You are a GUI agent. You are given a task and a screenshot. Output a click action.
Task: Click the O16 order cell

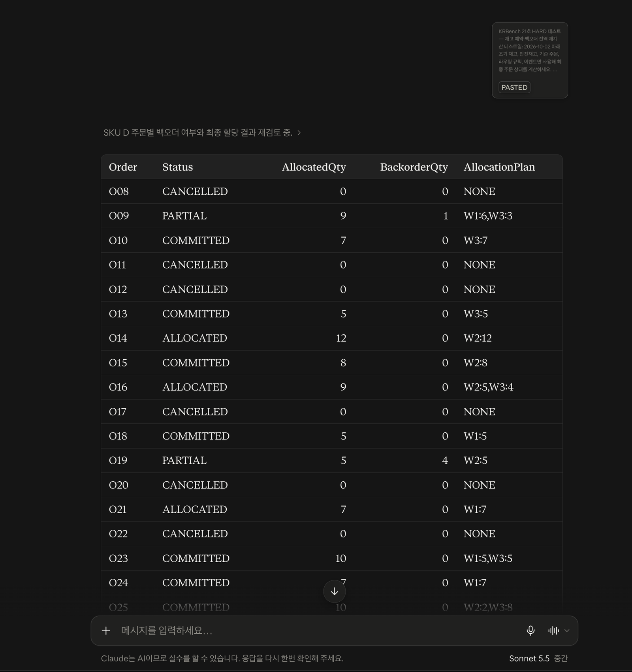[118, 387]
